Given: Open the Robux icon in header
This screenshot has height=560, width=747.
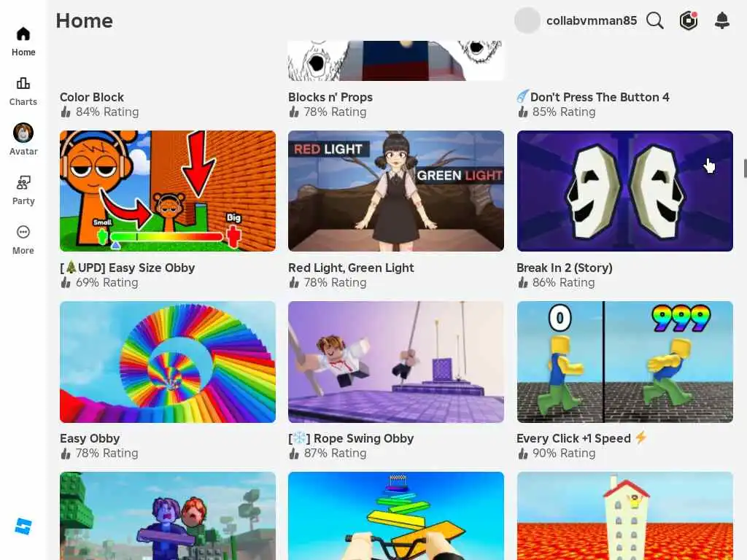Looking at the screenshot, I should point(689,20).
